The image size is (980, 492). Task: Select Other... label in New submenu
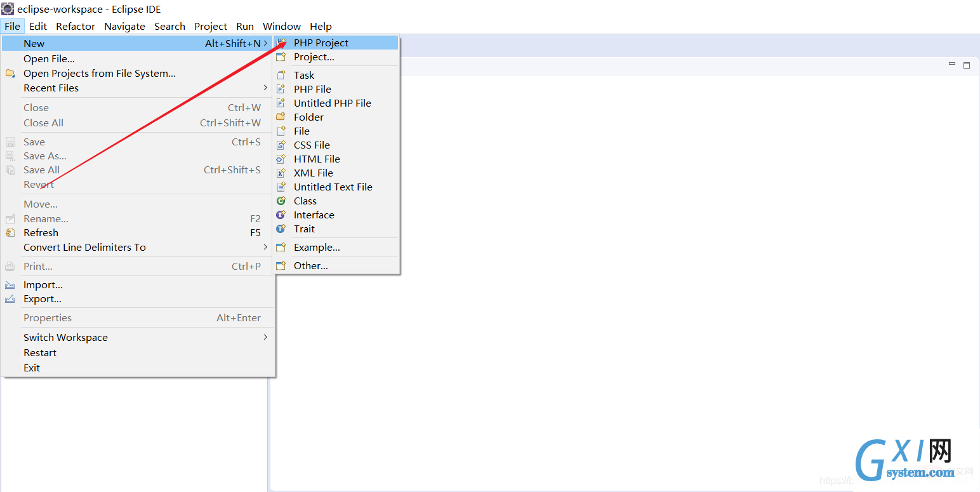(311, 266)
